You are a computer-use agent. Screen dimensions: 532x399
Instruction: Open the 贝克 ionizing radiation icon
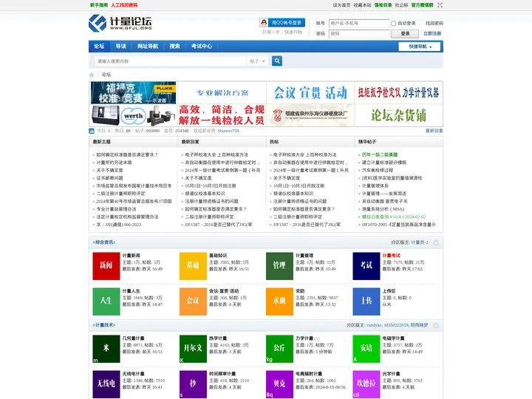[279, 384]
